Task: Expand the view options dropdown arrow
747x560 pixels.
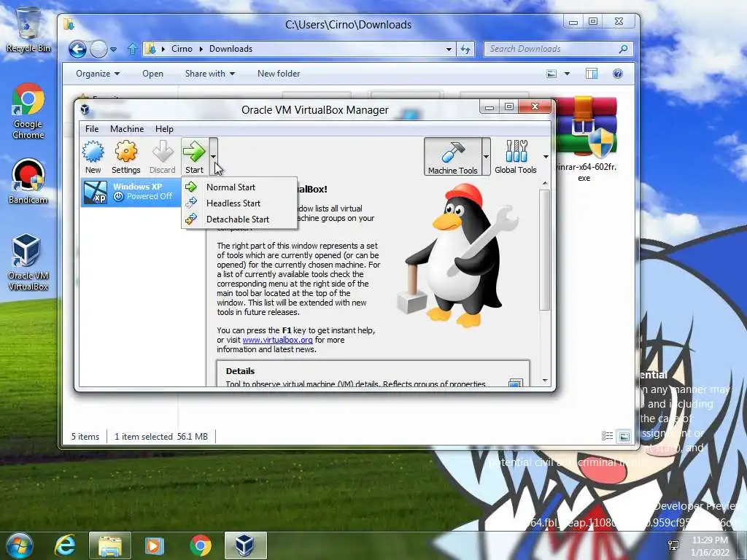Action: pyautogui.click(x=567, y=74)
